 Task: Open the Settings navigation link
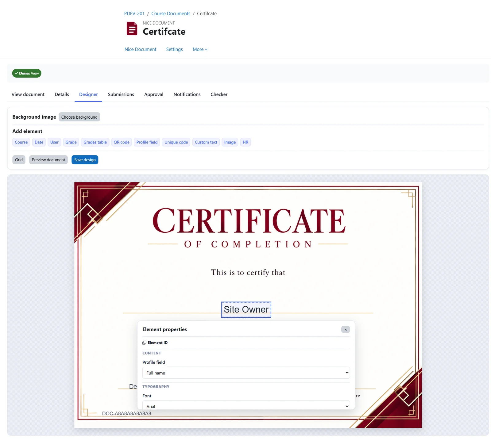tap(174, 49)
